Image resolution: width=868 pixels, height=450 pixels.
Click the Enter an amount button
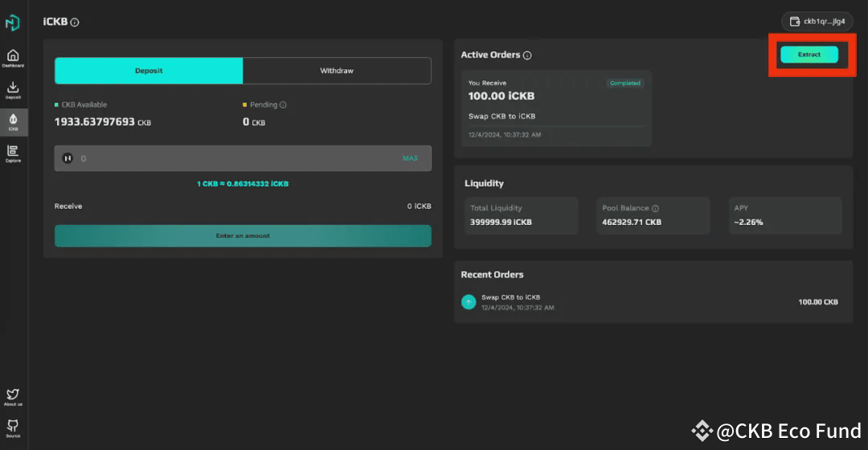(x=243, y=235)
